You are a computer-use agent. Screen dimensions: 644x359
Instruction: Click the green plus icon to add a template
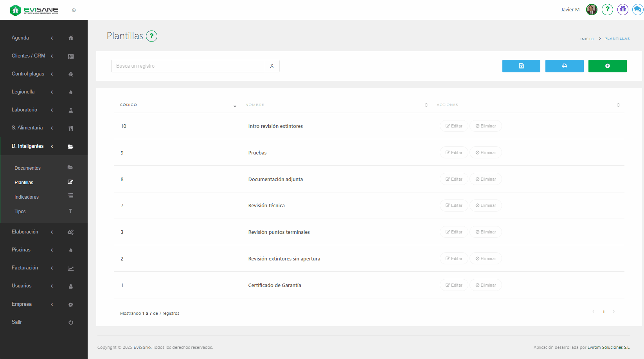pyautogui.click(x=607, y=66)
